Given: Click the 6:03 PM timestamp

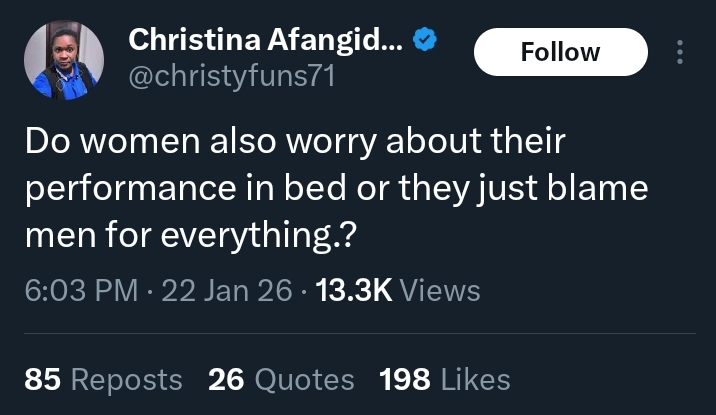Looking at the screenshot, I should tap(80, 290).
